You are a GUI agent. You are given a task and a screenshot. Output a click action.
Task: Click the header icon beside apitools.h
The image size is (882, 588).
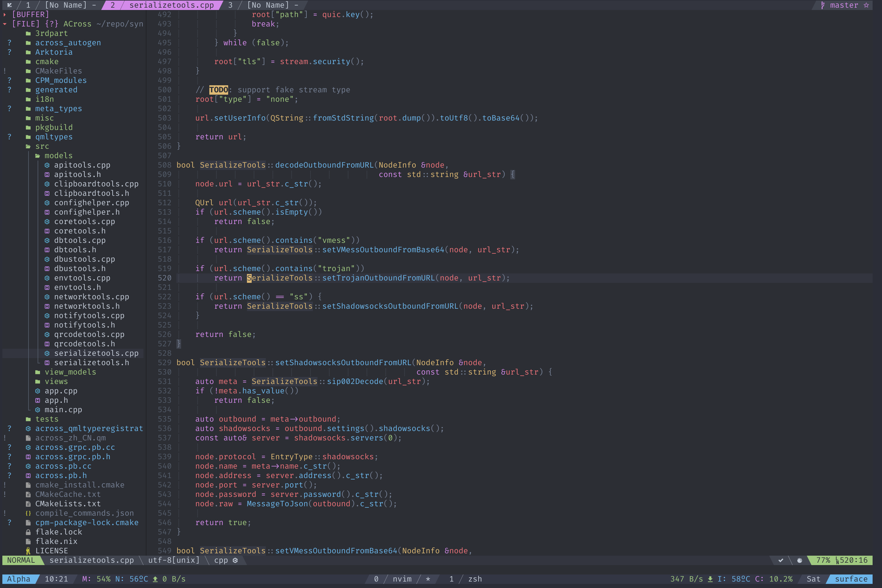(47, 174)
